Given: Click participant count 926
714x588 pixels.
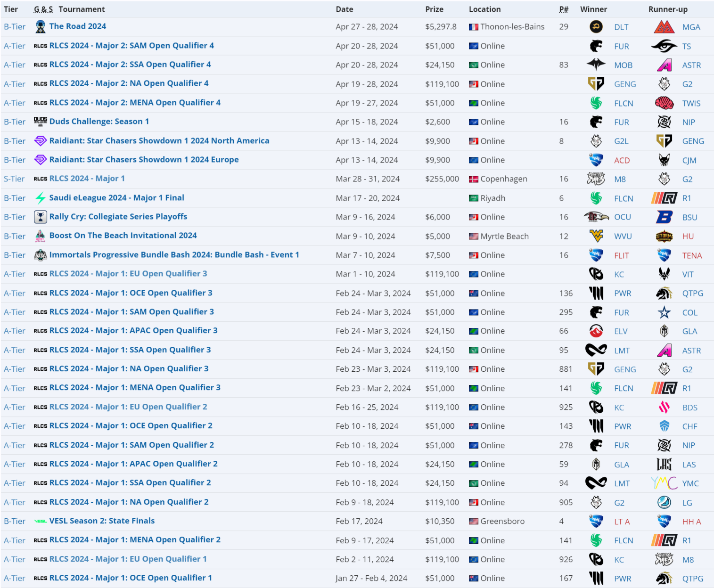Looking at the screenshot, I should [x=566, y=559].
